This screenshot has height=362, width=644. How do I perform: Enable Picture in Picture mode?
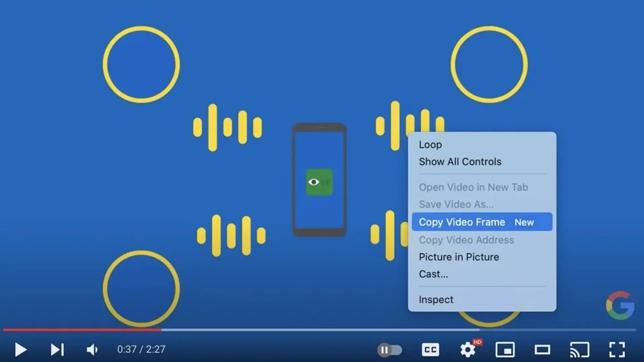[458, 257]
